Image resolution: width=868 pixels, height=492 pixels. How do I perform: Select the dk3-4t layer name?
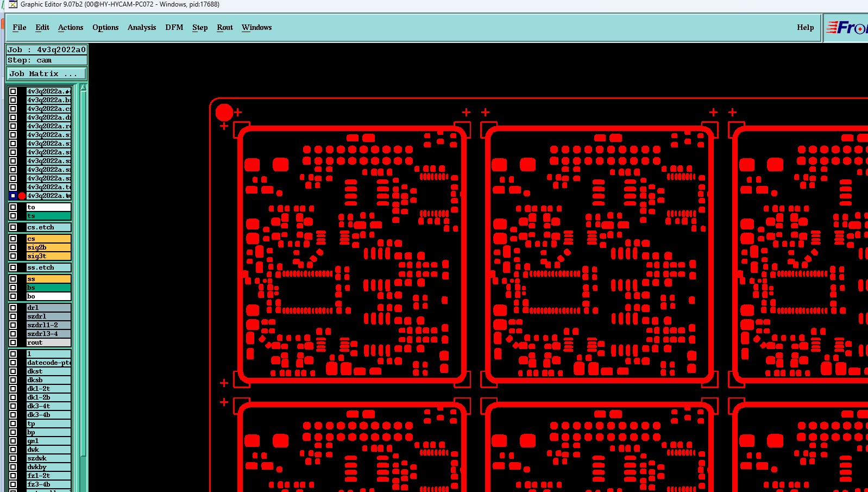point(49,406)
